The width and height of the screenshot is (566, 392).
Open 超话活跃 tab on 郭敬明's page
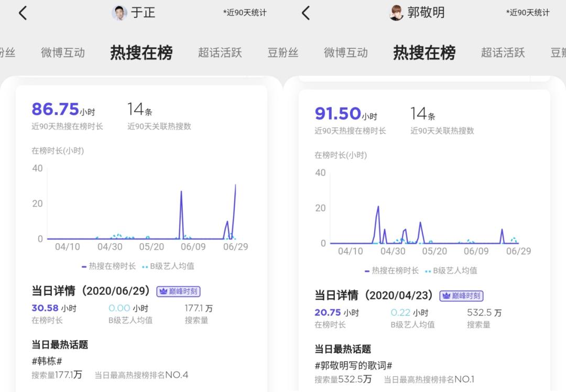(x=503, y=53)
